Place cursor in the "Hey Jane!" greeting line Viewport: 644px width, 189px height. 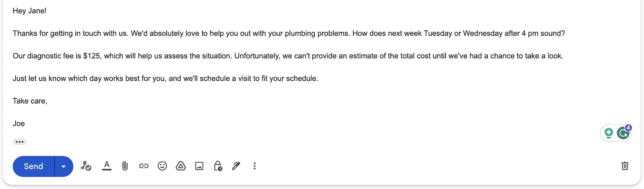tap(30, 11)
